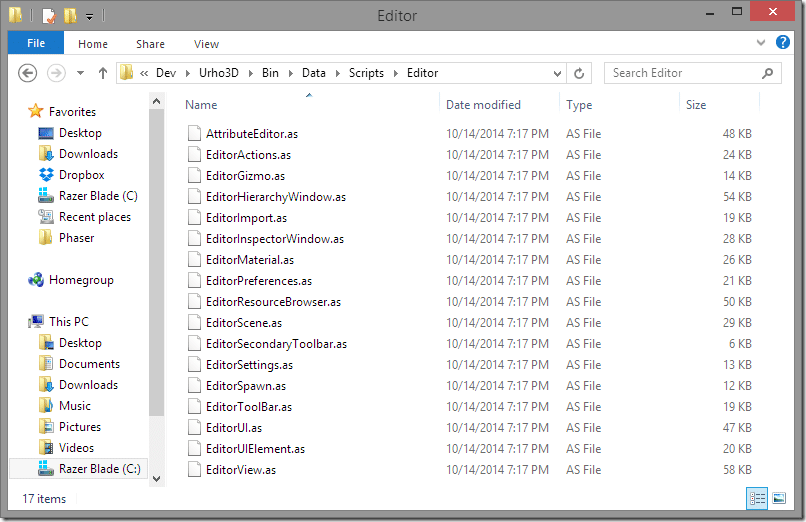This screenshot has width=806, height=522.
Task: Sort by Date modified column
Action: pyautogui.click(x=483, y=105)
